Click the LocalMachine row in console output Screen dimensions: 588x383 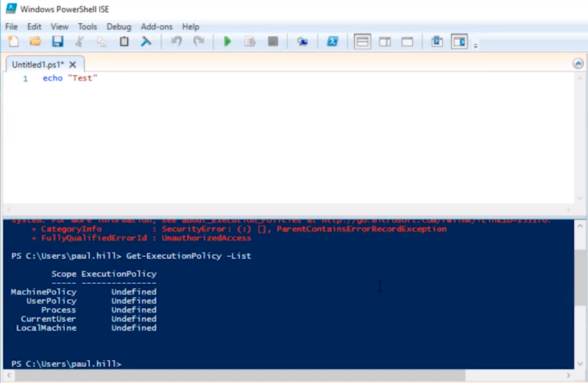(x=86, y=328)
